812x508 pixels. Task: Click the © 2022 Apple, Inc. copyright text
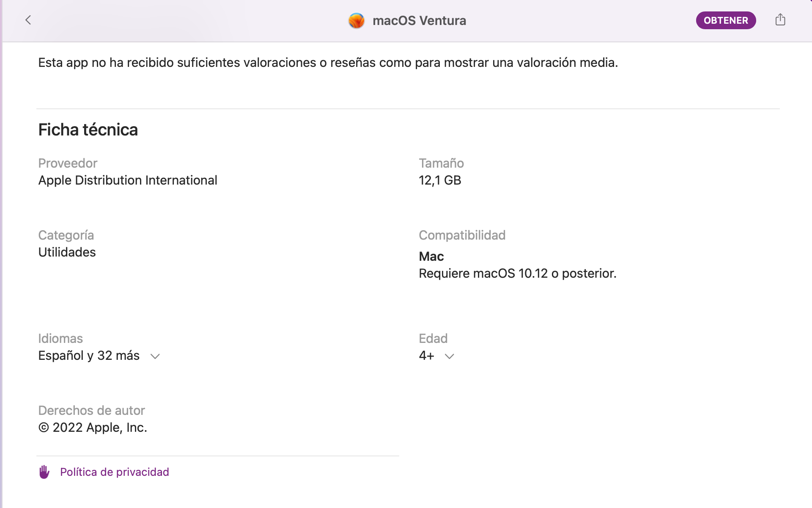[x=93, y=428]
